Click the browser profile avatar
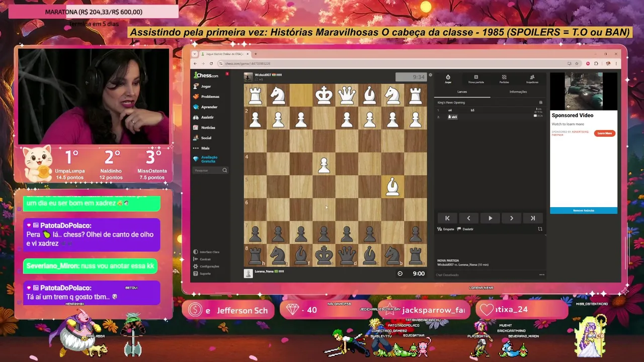Screen dimensions: 644x362 coord(608,63)
